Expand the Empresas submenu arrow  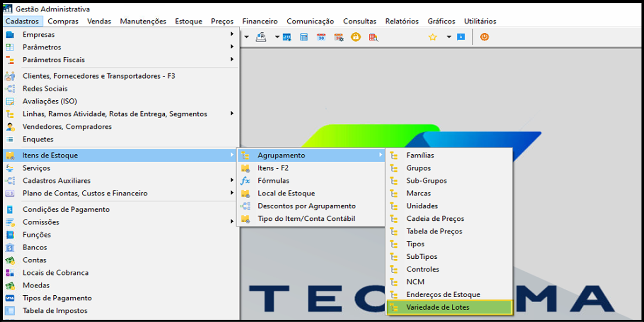pyautogui.click(x=232, y=34)
